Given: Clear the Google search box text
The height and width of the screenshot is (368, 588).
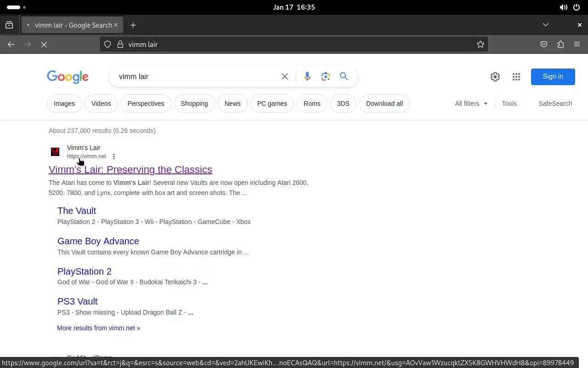Looking at the screenshot, I should [x=285, y=76].
